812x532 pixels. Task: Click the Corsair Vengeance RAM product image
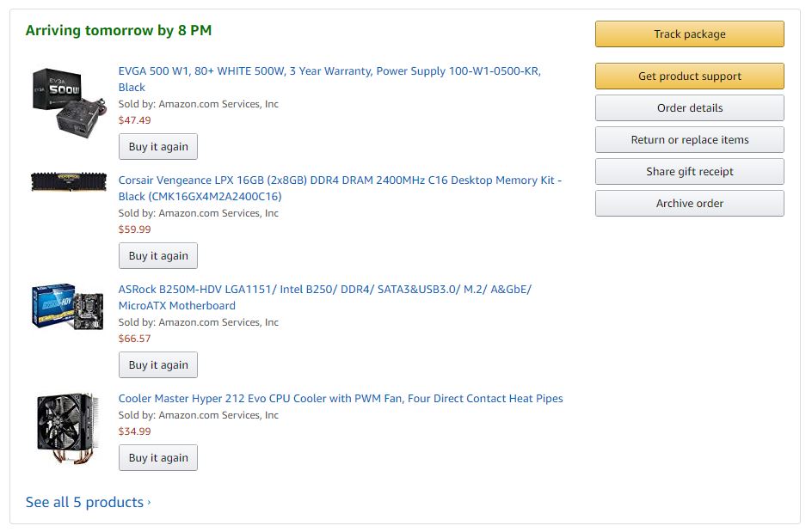[69, 181]
